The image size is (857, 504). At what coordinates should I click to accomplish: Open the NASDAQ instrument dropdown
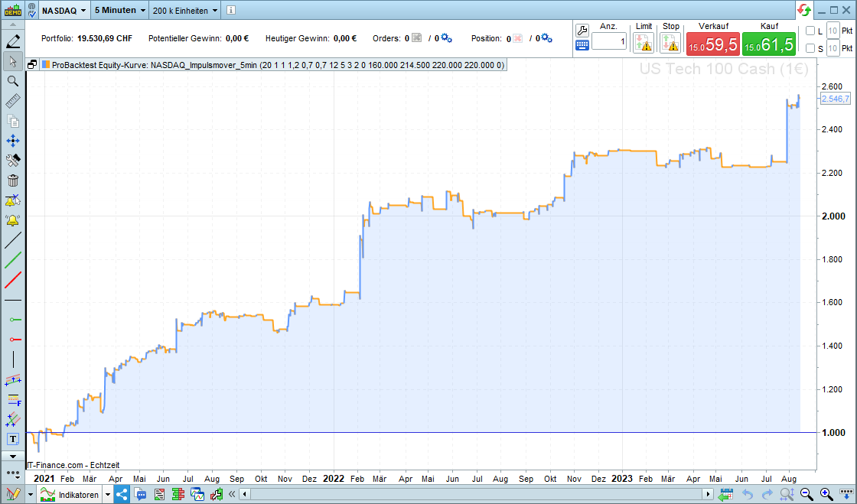pos(64,11)
